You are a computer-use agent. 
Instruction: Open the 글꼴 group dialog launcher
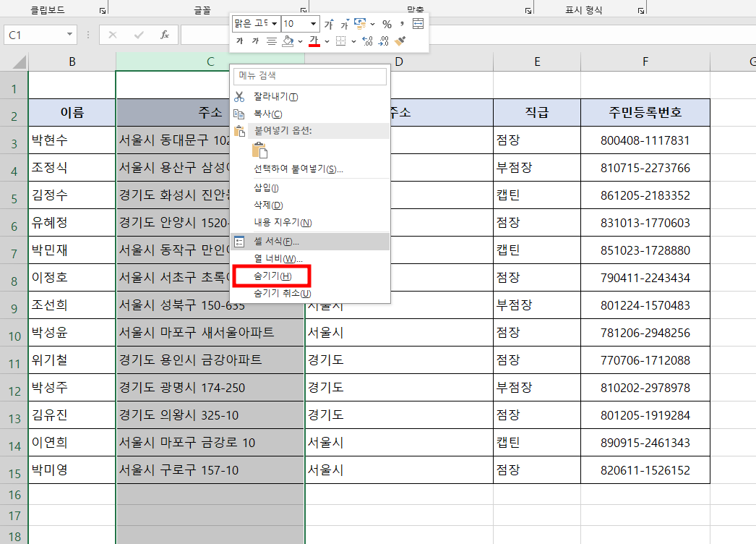[x=304, y=10]
